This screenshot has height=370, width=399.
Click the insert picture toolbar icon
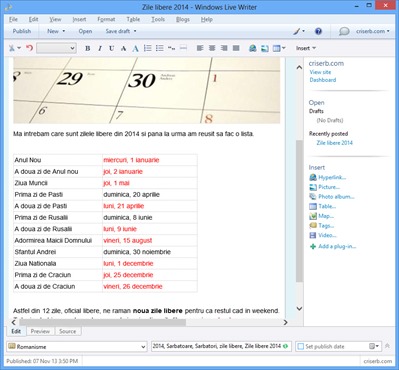tap(265, 48)
